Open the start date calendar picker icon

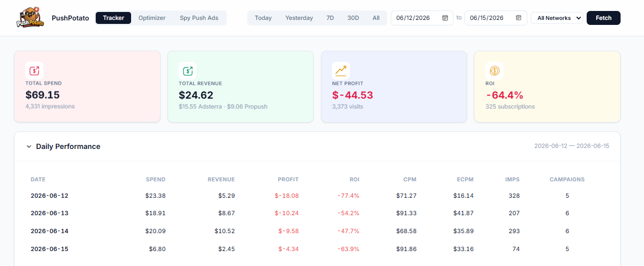445,18
